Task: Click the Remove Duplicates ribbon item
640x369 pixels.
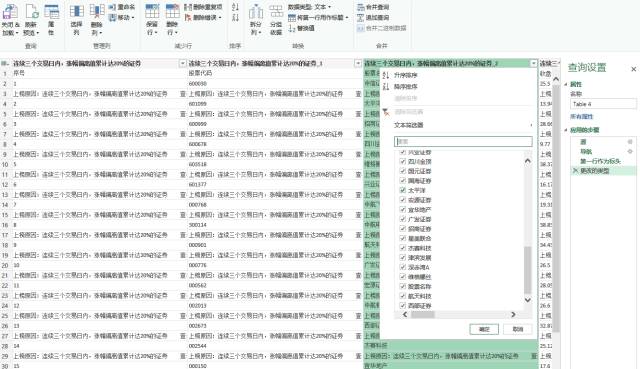Action: tap(203, 7)
